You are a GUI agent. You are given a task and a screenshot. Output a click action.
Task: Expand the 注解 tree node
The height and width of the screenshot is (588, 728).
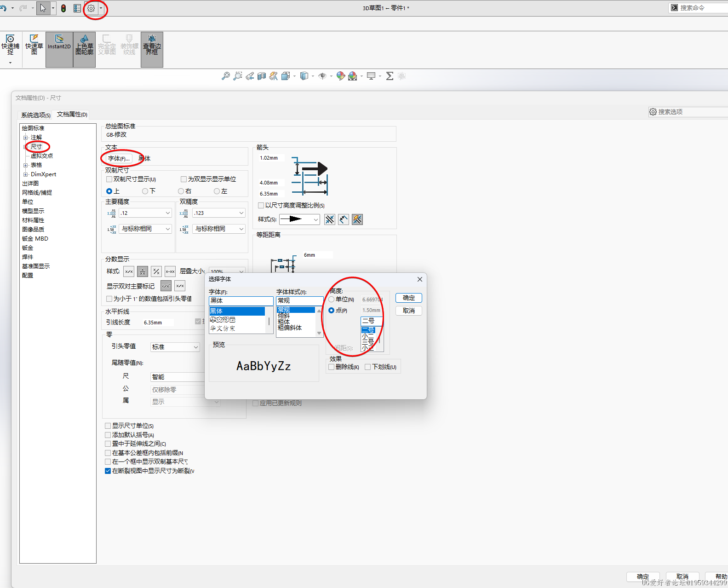click(26, 138)
